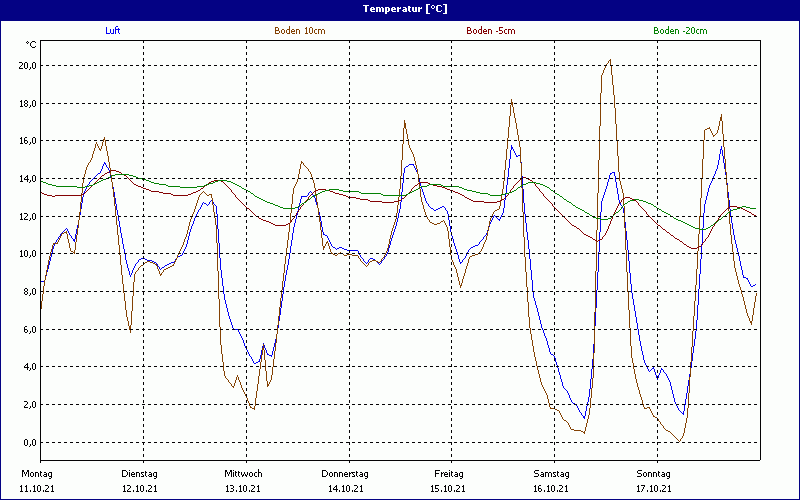Select the Donnerstag day label
This screenshot has width=800, height=500.
click(x=345, y=473)
